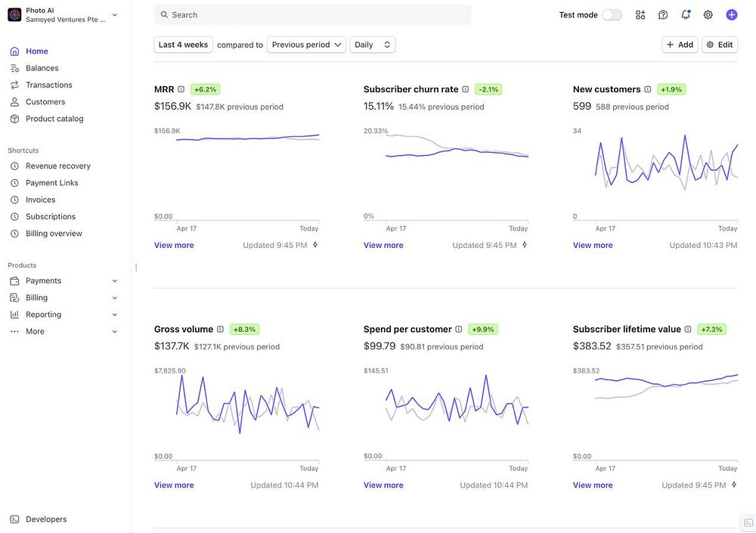Click in the Search field
756x533 pixels.
coord(312,15)
